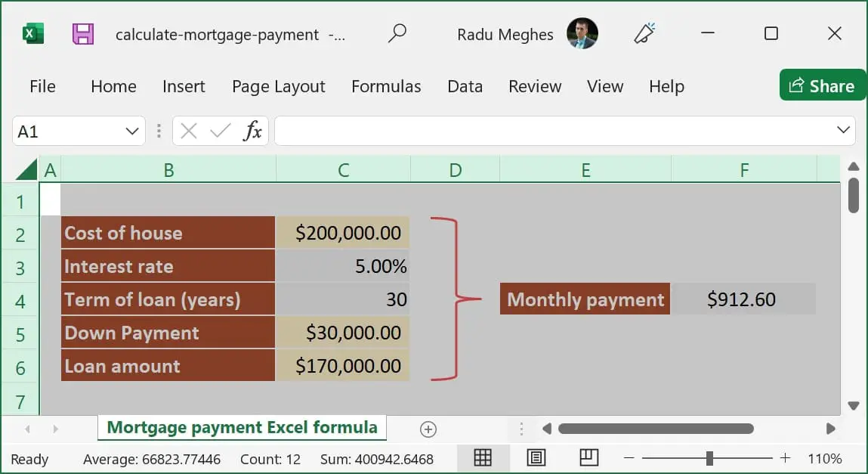The height and width of the screenshot is (474, 868).
Task: Click the inking pen icon near the profile picture
Action: (644, 33)
